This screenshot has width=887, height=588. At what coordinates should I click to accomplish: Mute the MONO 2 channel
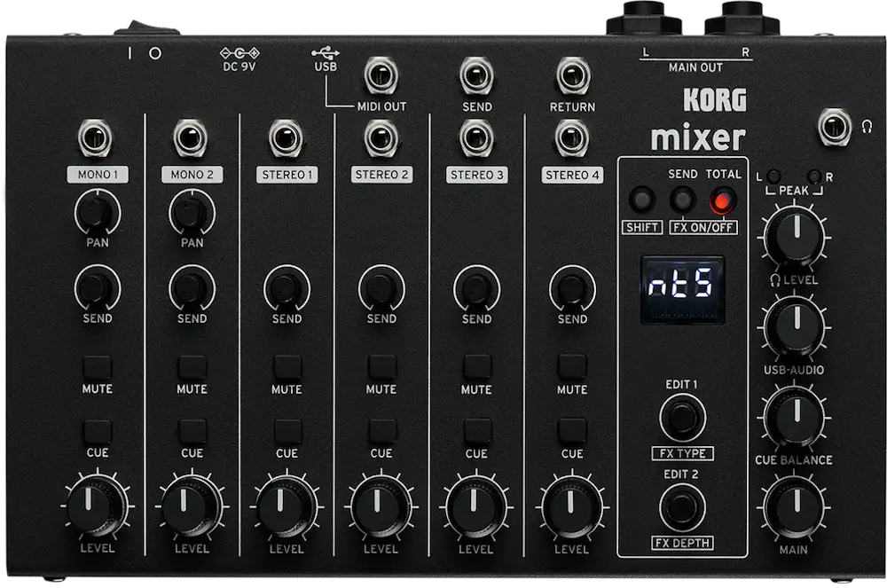(x=192, y=367)
